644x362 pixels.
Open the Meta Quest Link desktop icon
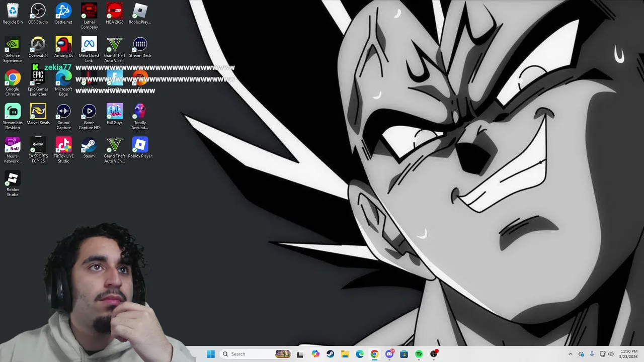pyautogui.click(x=89, y=50)
